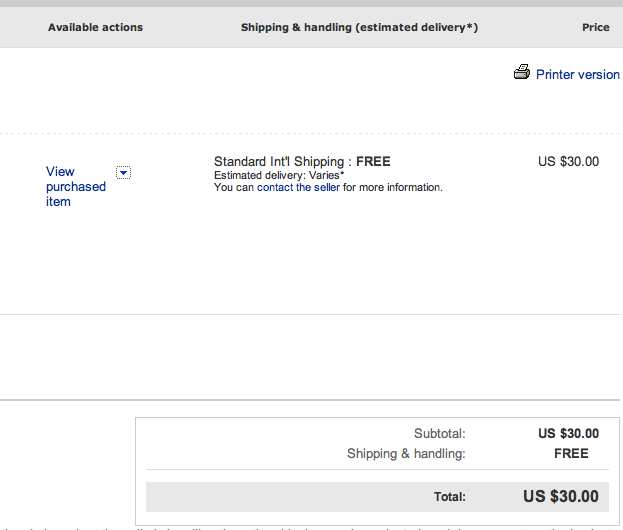
Task: Click the printer icon
Action: [522, 72]
